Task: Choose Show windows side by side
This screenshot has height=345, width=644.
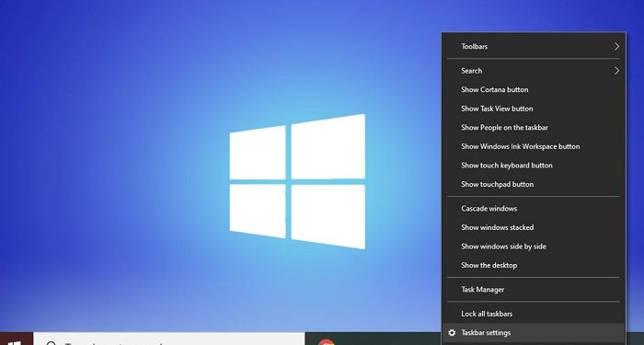Action: [534, 246]
